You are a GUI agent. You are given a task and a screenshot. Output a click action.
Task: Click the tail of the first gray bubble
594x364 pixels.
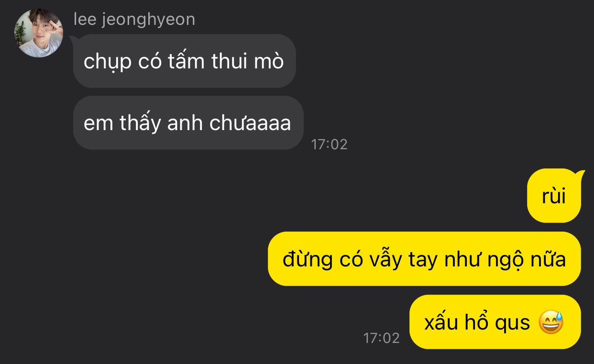click(x=74, y=39)
